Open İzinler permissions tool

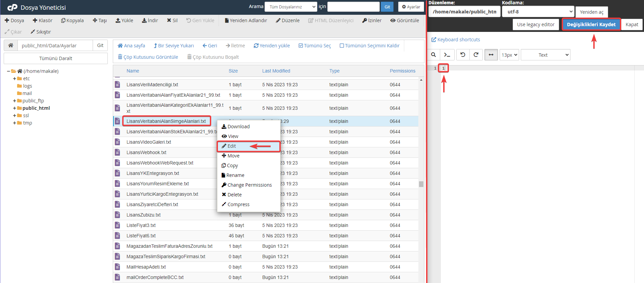372,20
